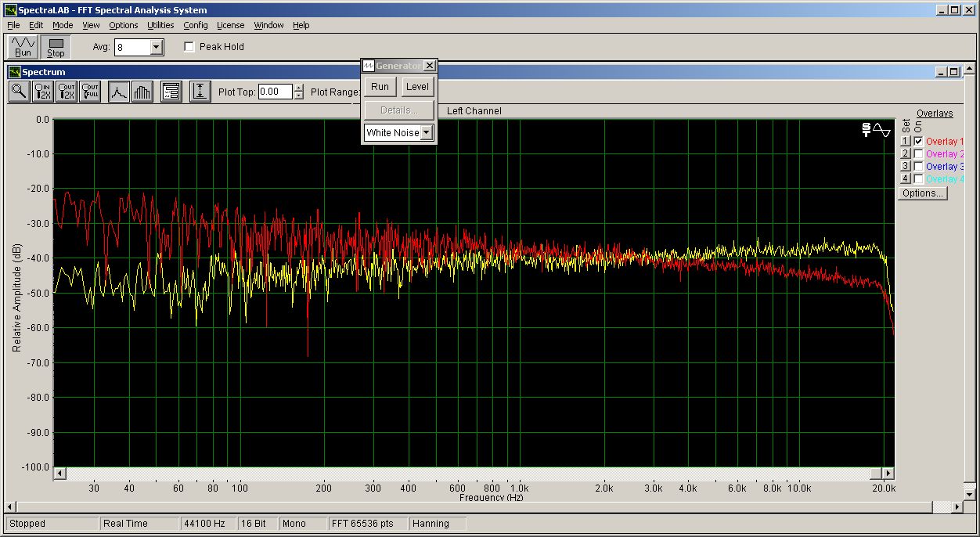The image size is (980, 537).
Task: Click the Level button in Generator window
Action: (417, 87)
